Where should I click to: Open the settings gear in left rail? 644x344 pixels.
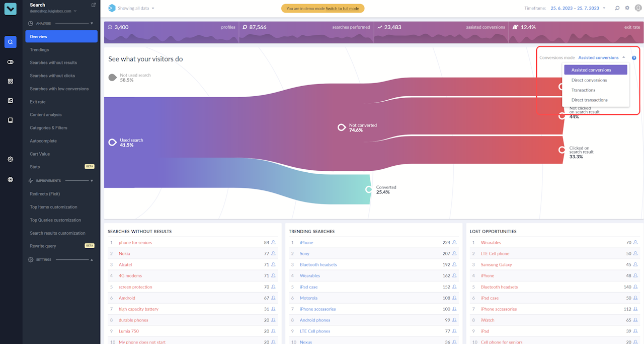11,159
